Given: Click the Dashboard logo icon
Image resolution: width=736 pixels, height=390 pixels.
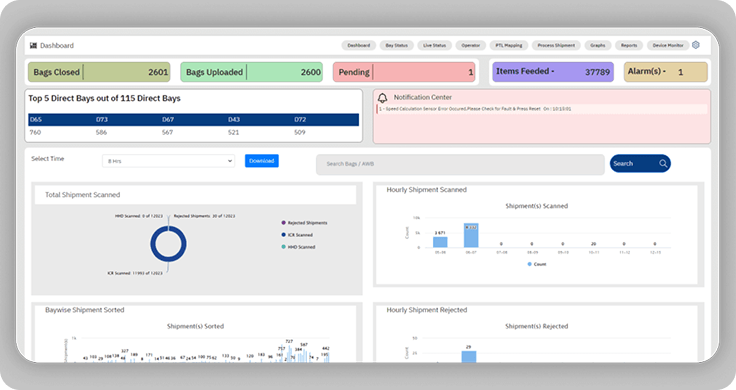Looking at the screenshot, I should (x=33, y=46).
